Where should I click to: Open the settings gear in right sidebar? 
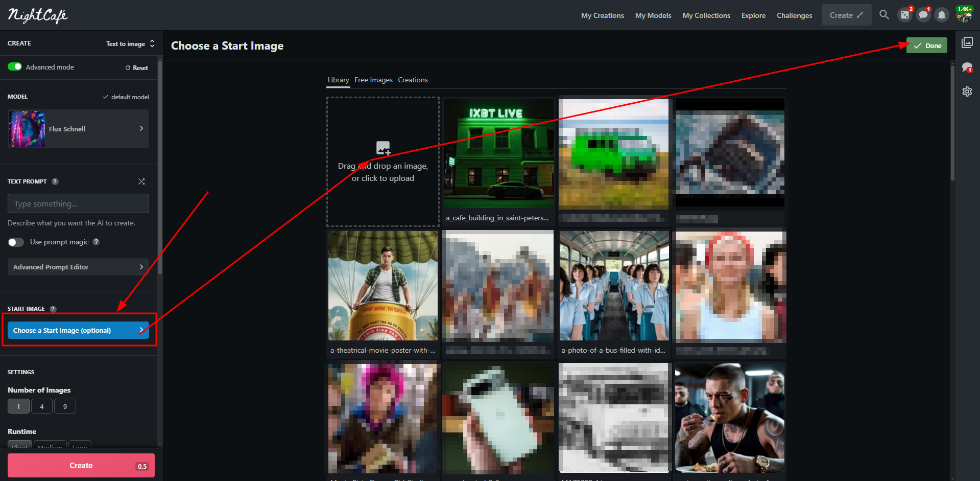(967, 91)
